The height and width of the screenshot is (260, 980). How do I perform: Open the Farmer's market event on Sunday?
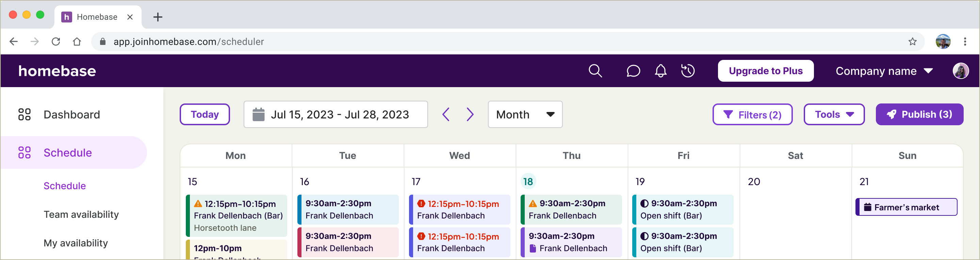906,207
